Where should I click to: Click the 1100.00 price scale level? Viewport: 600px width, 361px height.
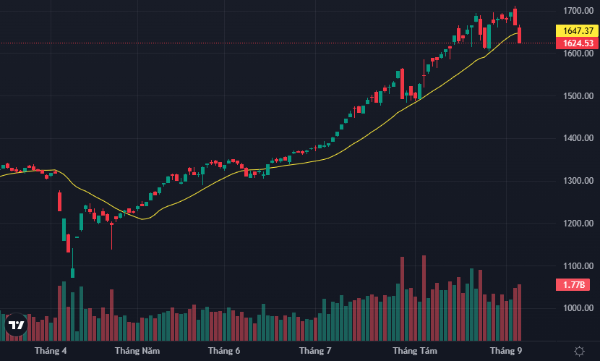click(x=578, y=266)
